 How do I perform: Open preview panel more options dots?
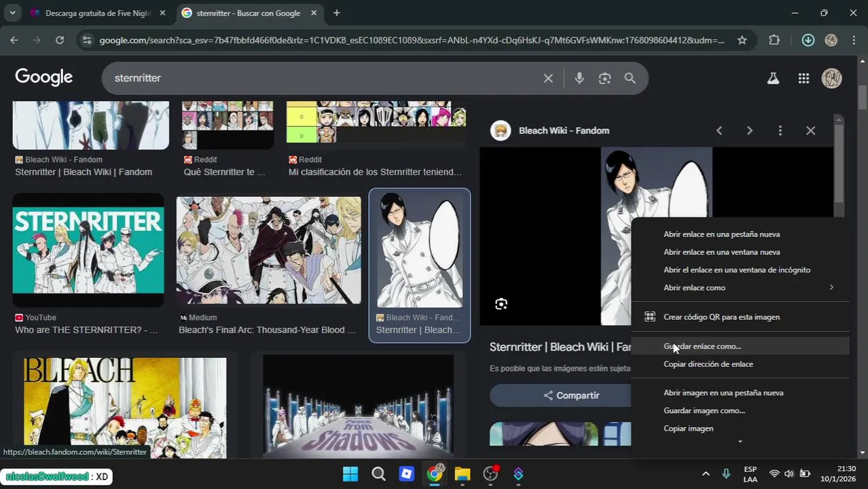click(780, 130)
